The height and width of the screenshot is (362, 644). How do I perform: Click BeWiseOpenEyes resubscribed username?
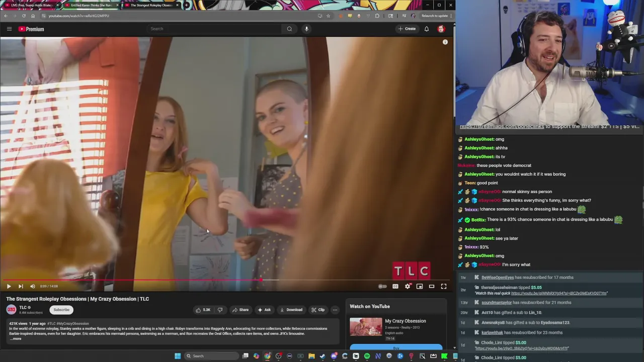click(498, 278)
